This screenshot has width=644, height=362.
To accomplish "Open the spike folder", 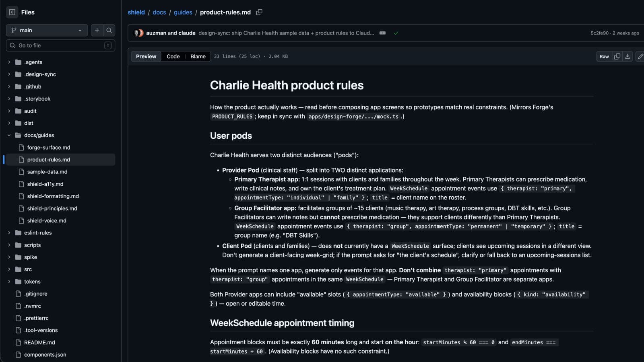I will coord(31,257).
